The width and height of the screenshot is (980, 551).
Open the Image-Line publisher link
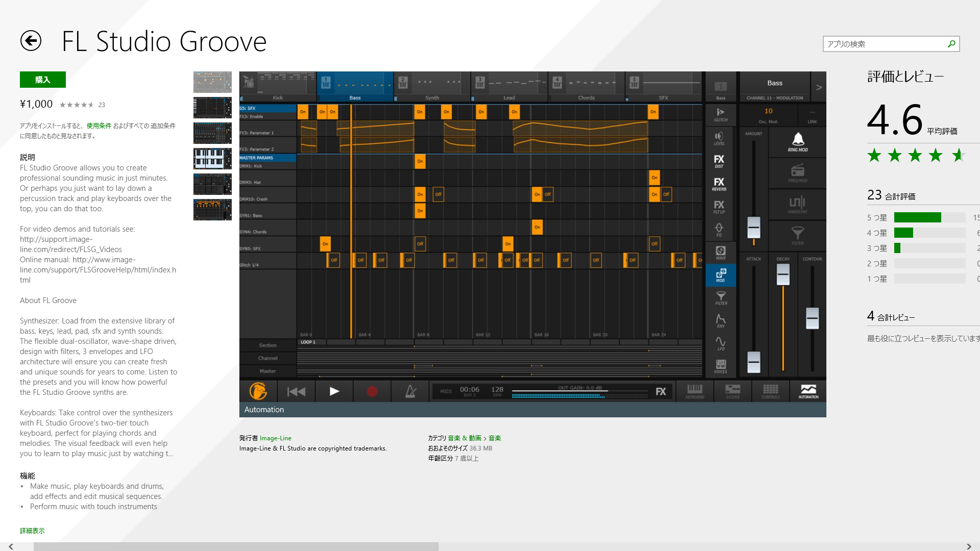click(x=275, y=438)
